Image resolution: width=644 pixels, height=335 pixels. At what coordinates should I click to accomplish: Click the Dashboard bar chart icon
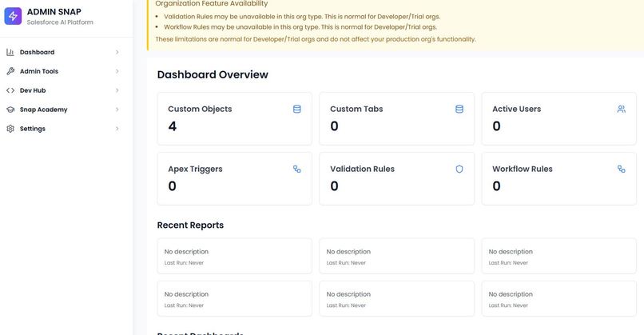10,52
